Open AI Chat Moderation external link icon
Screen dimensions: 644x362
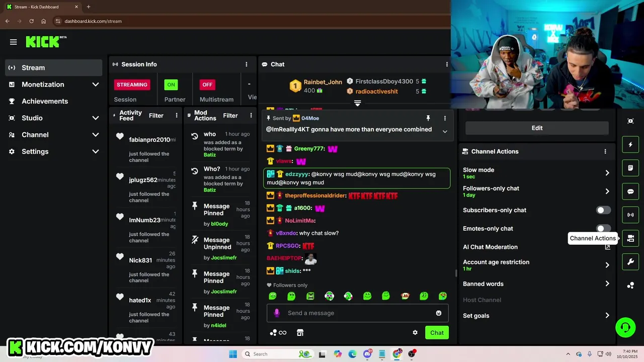[607, 247]
